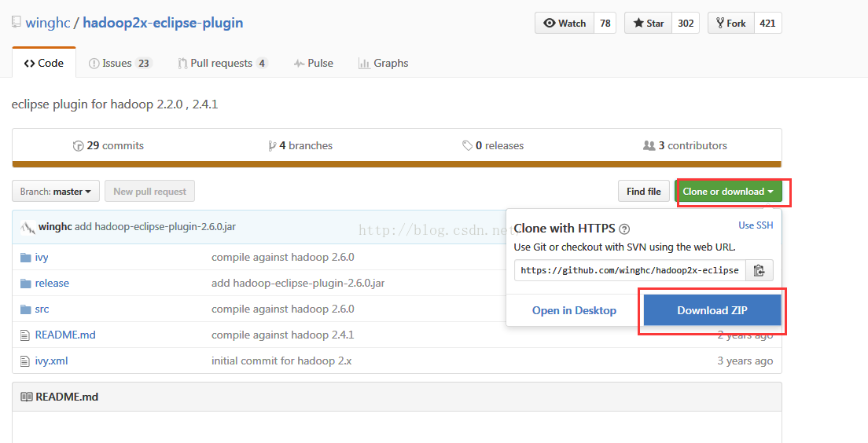Open the Issues tab
Viewport: 868px width, 443px height.
click(120, 63)
